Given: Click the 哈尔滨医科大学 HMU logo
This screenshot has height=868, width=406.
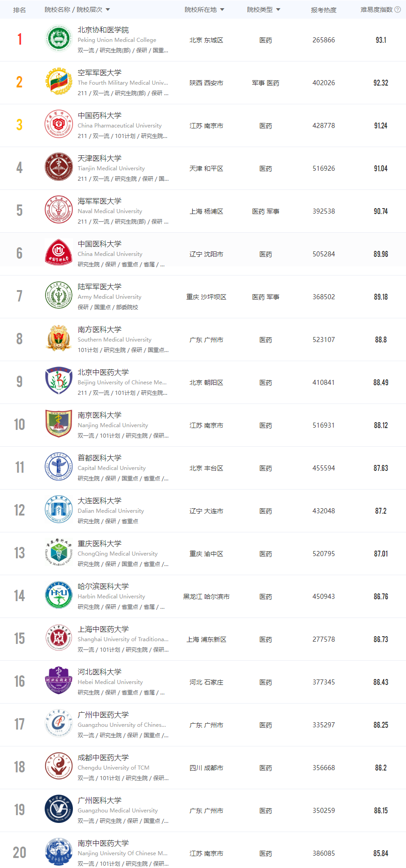Looking at the screenshot, I should (59, 596).
